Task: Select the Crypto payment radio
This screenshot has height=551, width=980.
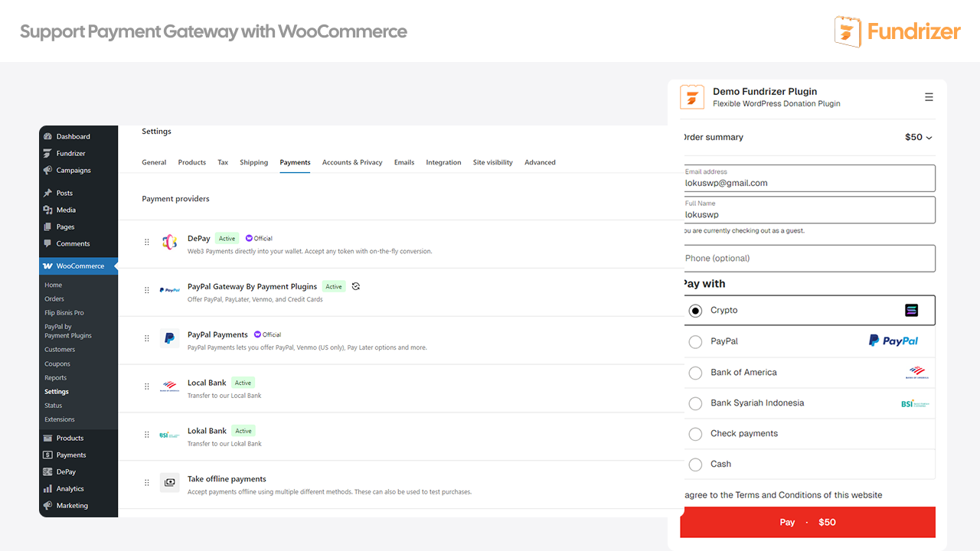Action: 695,311
